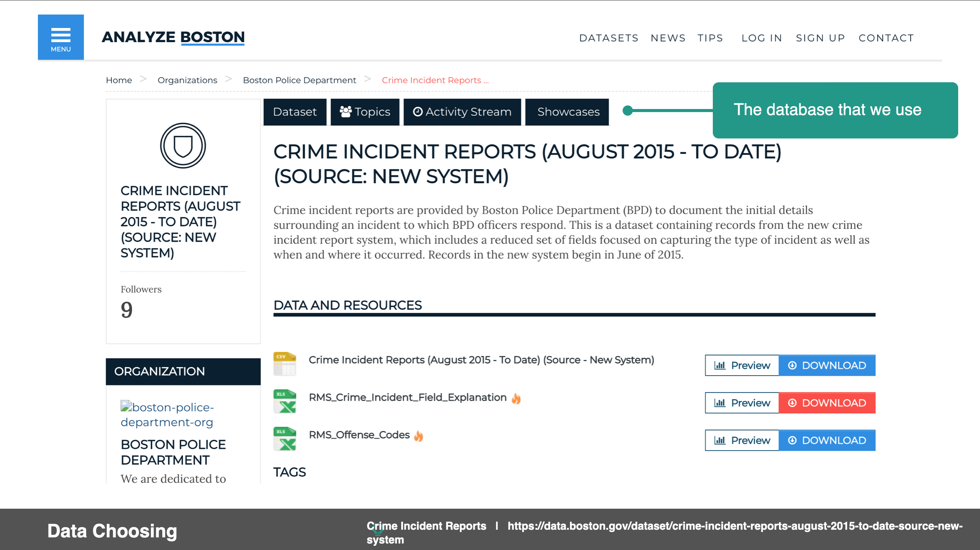Follow the Organizations breadcrumb link
The image size is (980, 550).
point(187,80)
